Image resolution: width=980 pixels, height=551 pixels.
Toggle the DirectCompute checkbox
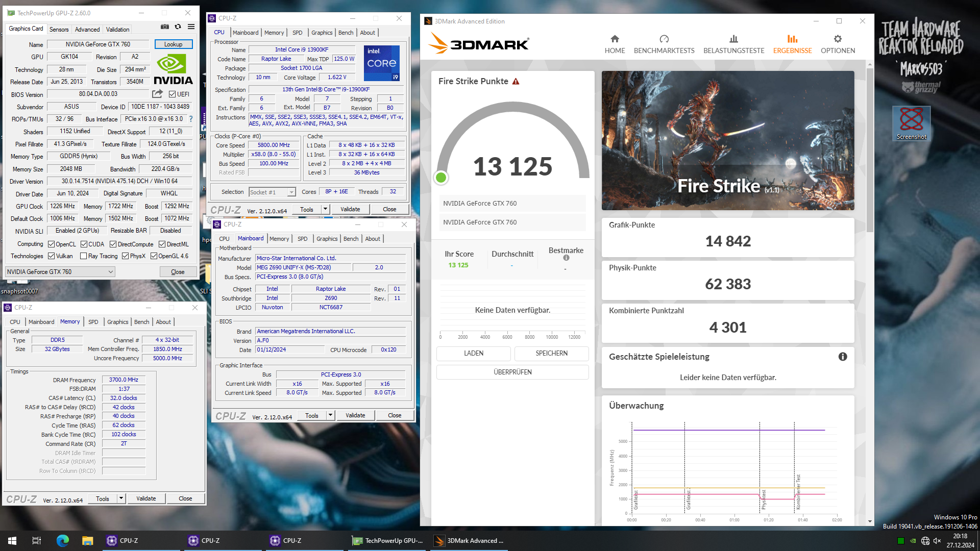point(113,244)
